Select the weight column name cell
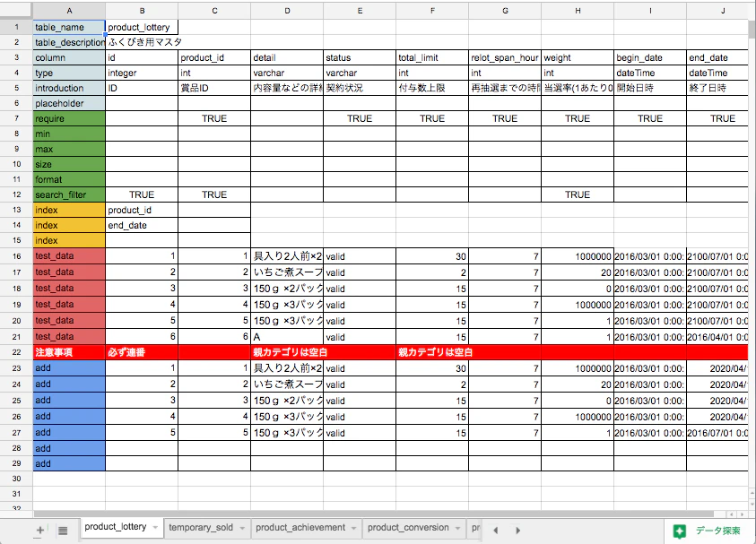Screen dimensions: 756x544 (578, 58)
